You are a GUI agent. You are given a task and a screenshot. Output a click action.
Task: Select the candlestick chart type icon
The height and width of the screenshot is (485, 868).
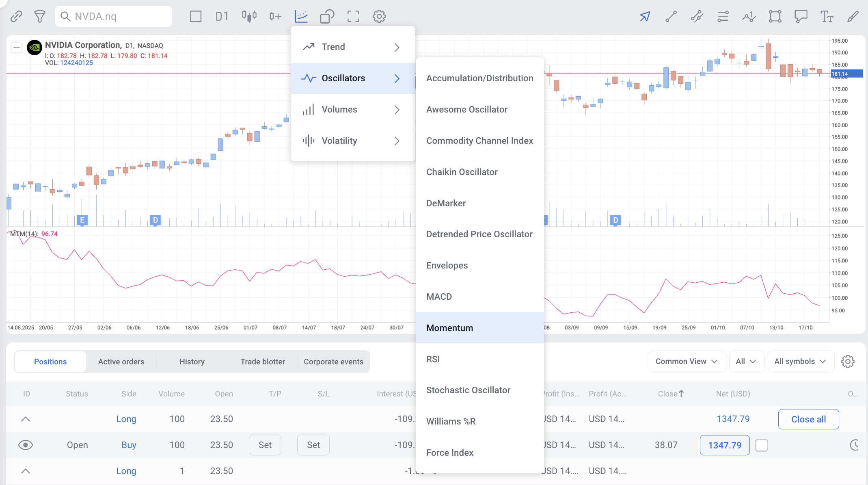click(x=249, y=16)
